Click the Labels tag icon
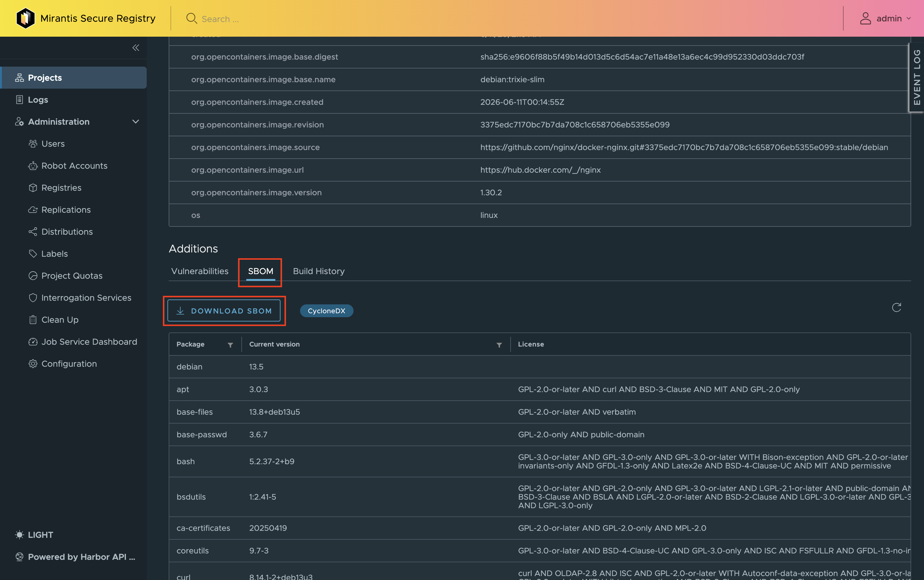This screenshot has width=924, height=580. pyautogui.click(x=33, y=254)
